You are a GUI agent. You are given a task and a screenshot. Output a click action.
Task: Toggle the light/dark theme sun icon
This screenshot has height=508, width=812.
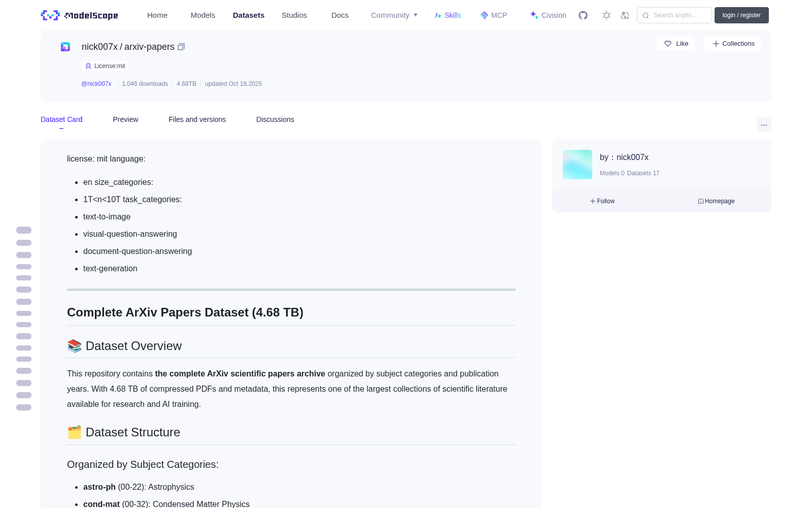point(606,15)
